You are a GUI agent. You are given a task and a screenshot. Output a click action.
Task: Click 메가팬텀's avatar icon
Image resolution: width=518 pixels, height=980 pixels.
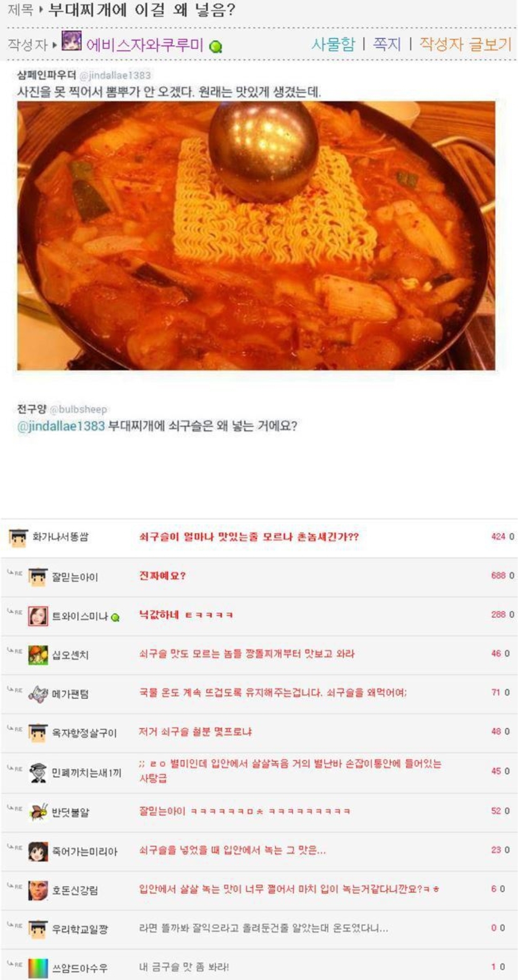click(x=38, y=694)
